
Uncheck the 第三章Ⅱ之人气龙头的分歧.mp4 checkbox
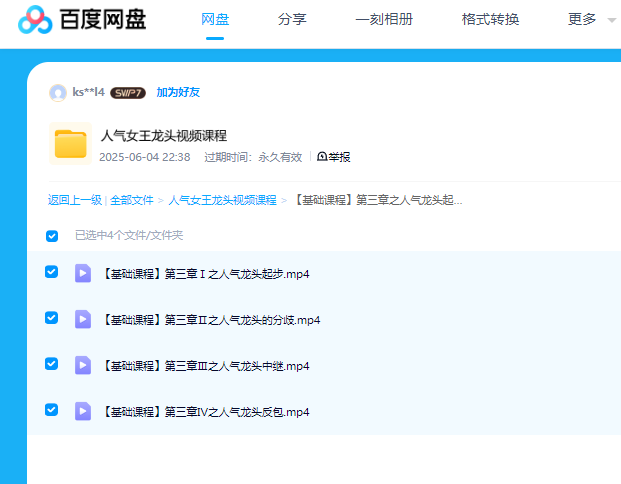tap(52, 318)
